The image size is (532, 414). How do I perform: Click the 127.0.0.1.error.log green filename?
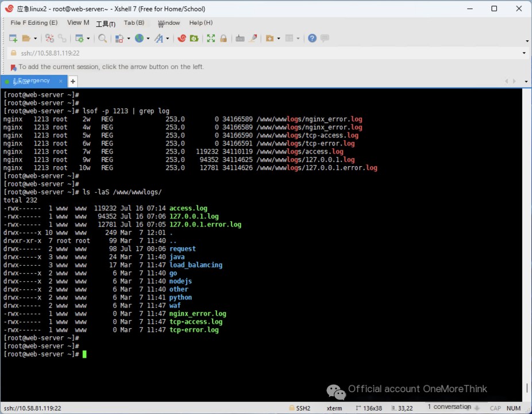click(x=205, y=224)
